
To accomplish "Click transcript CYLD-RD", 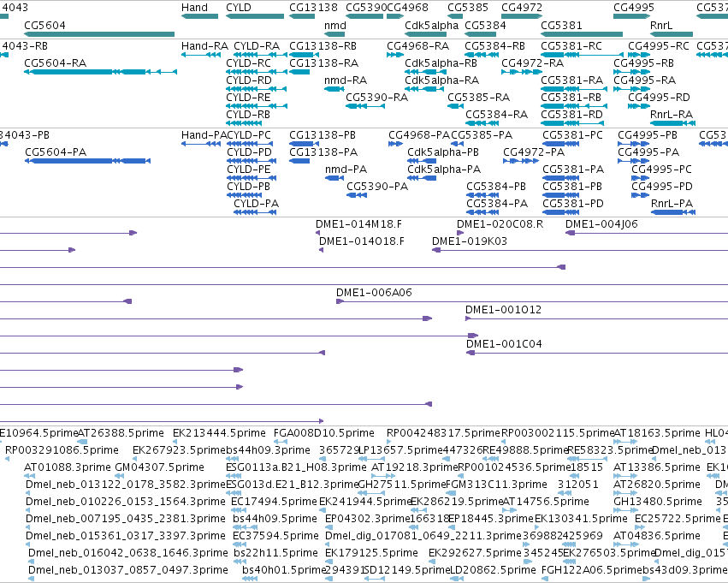I will point(249,80).
